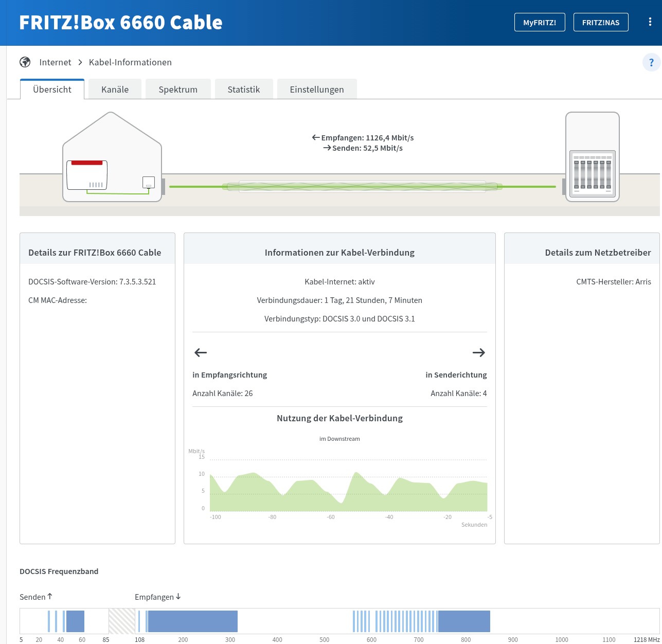Click CMTS-Hersteller: Arris text

pos(614,282)
